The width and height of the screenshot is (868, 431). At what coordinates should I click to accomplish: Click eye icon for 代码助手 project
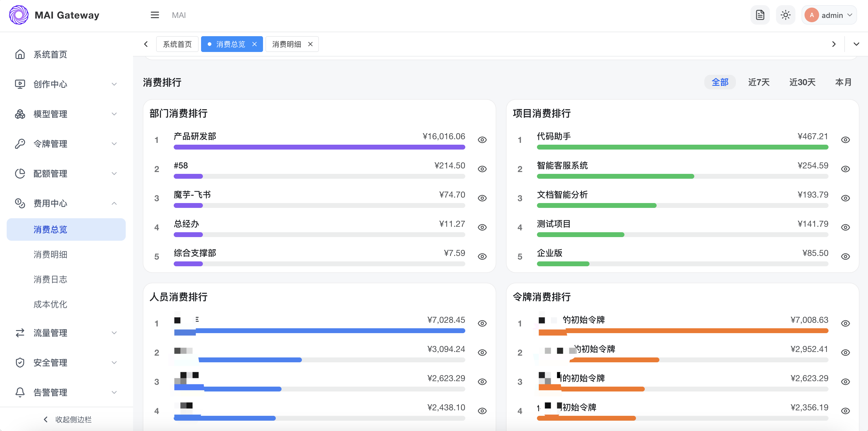(845, 140)
